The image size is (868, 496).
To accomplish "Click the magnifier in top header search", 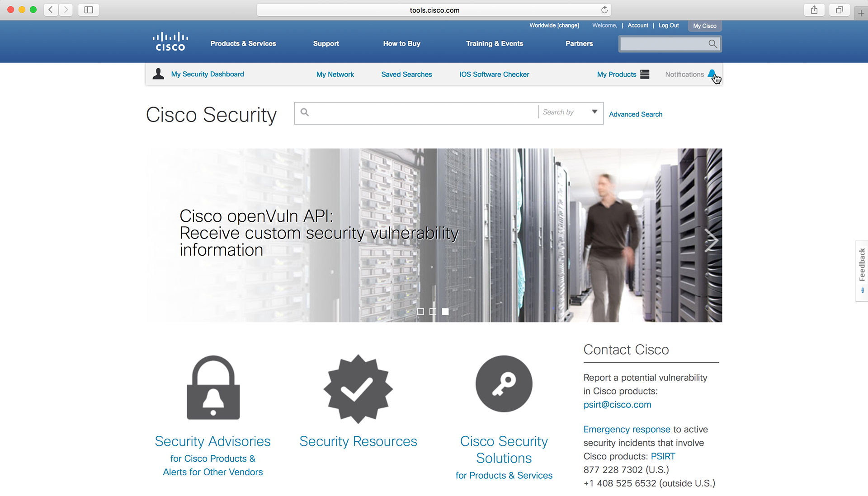I will pos(712,44).
